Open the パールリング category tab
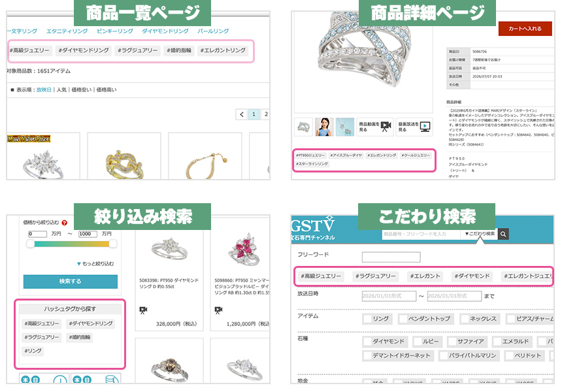This screenshot has width=562, height=392. coord(213,31)
